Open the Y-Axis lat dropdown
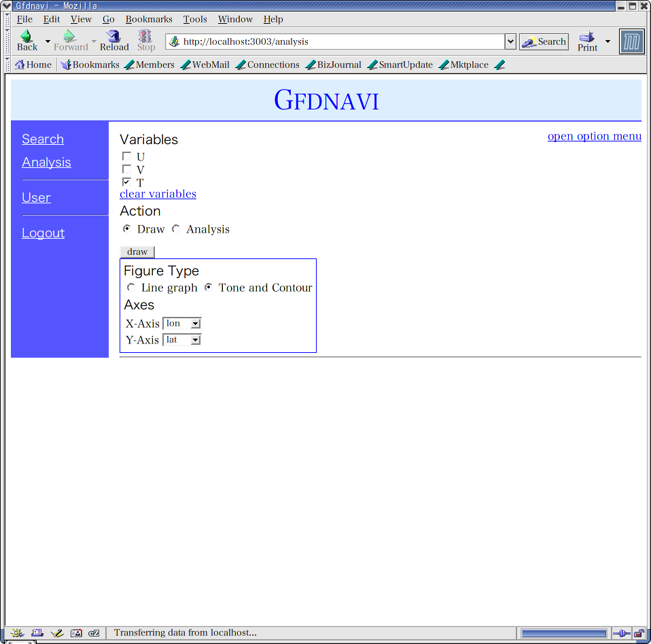The image size is (651, 644). point(182,340)
